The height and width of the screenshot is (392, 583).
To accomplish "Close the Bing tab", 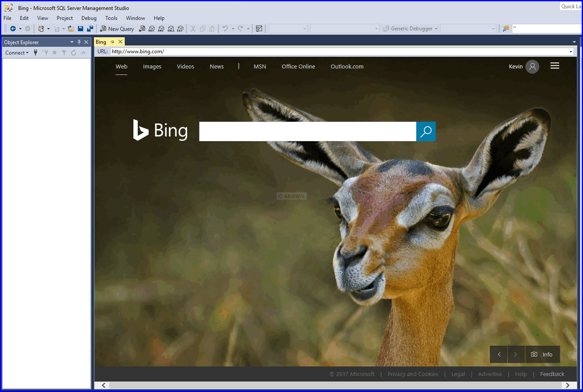I will 120,42.
